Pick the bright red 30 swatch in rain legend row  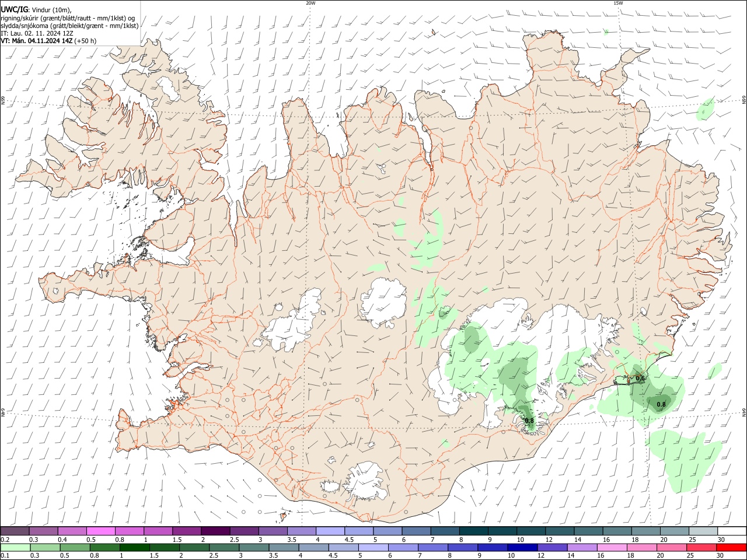click(731, 547)
